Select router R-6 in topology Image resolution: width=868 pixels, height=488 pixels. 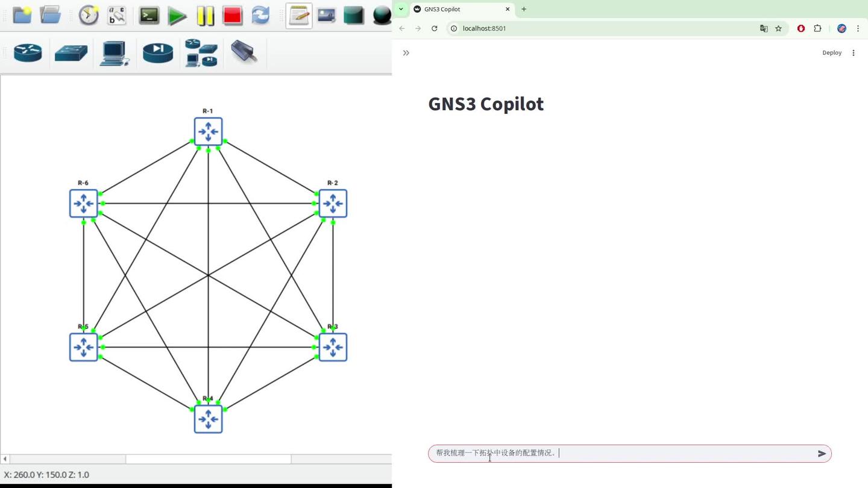click(83, 203)
